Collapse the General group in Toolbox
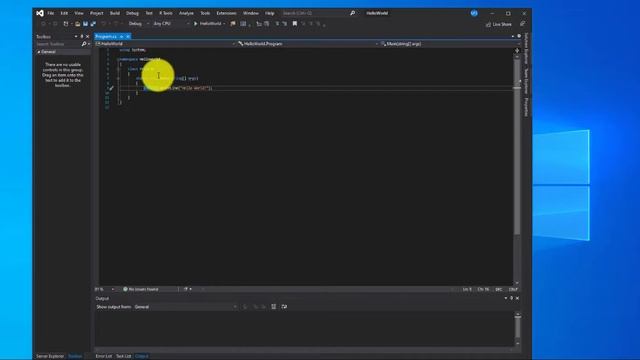Image resolution: width=640 pixels, height=360 pixels. point(39,52)
